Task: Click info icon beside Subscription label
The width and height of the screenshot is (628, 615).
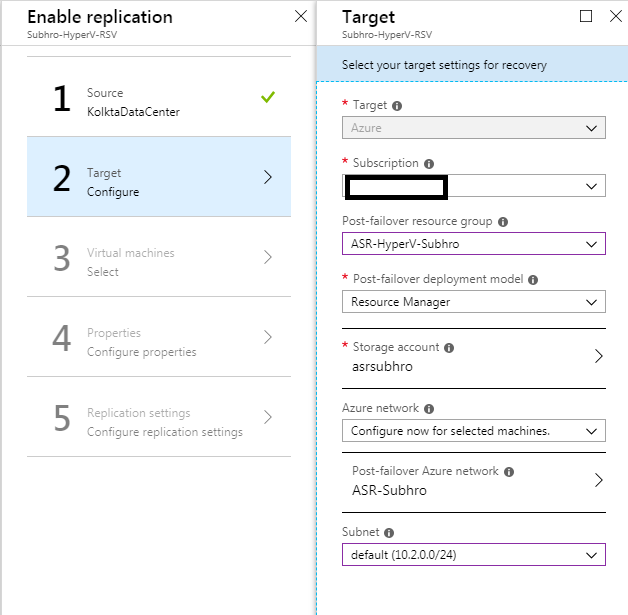Action: (x=429, y=164)
